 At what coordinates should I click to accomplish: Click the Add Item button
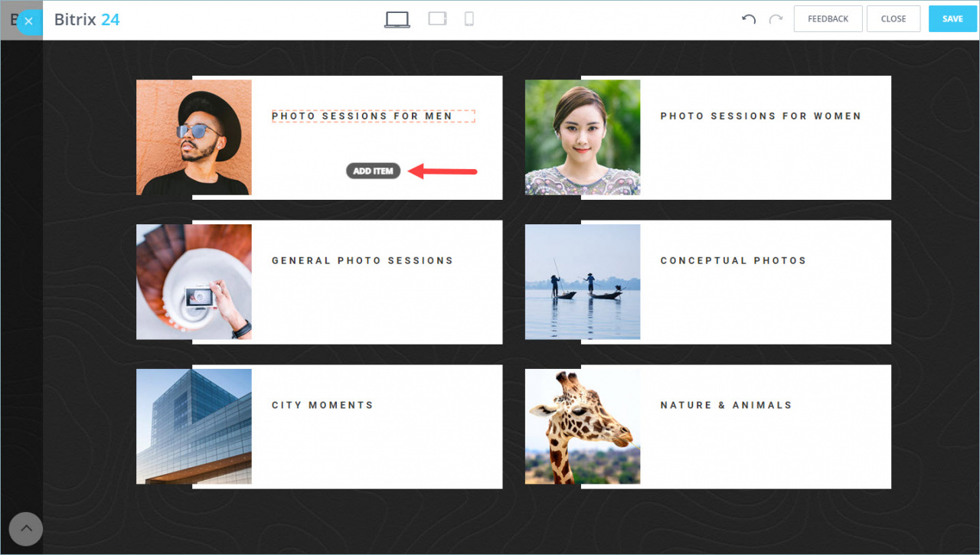pyautogui.click(x=373, y=171)
